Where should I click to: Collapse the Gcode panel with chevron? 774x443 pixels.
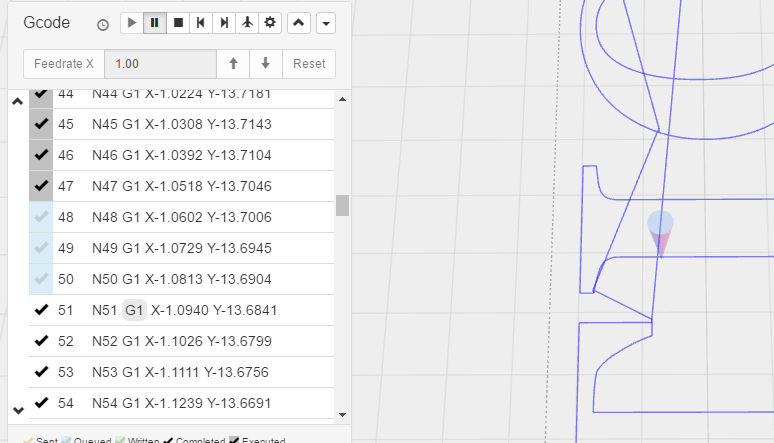299,23
